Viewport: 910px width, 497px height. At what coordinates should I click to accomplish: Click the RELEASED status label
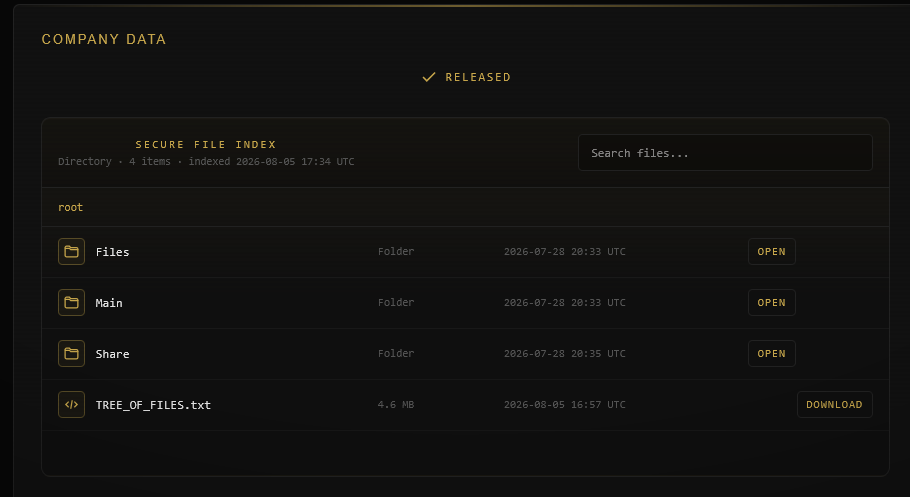click(x=478, y=77)
